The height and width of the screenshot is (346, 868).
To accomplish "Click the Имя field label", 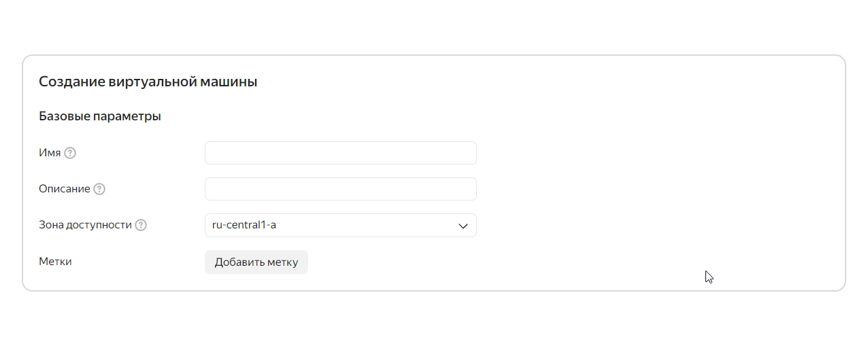I will pyautogui.click(x=50, y=153).
